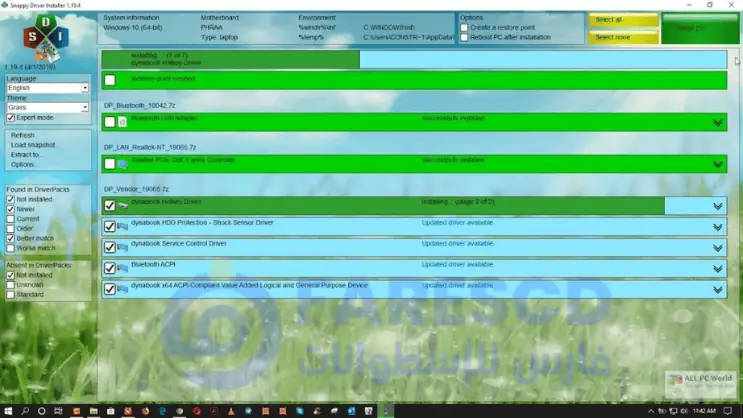Screen dimensions: 743x418
Task: Click the DP_Vendor_19065.7z pack label
Action: [136, 189]
